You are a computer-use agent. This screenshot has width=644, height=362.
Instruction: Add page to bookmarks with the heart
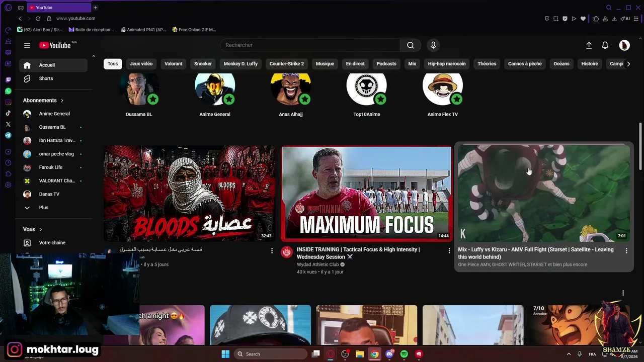click(x=583, y=19)
